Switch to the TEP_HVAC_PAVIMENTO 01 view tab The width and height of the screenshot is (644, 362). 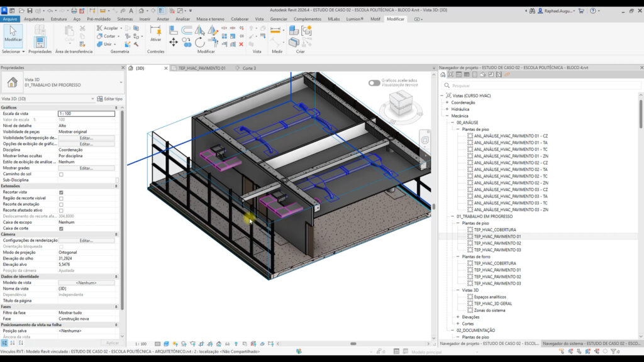coord(202,68)
